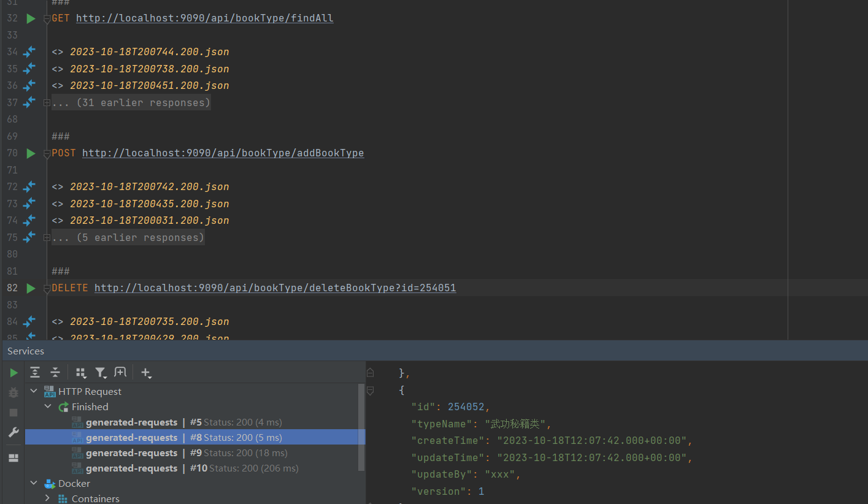
Task: Collapse the HTTP Request tree node
Action: (34, 391)
